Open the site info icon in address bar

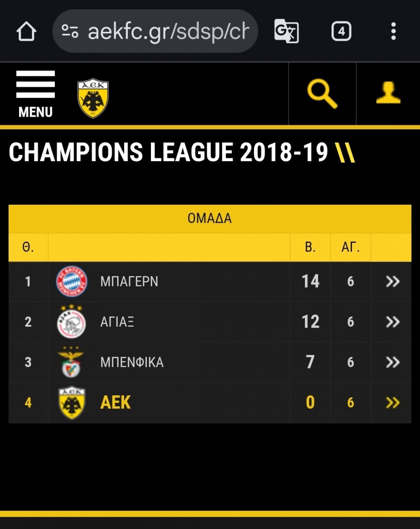pyautogui.click(x=70, y=32)
